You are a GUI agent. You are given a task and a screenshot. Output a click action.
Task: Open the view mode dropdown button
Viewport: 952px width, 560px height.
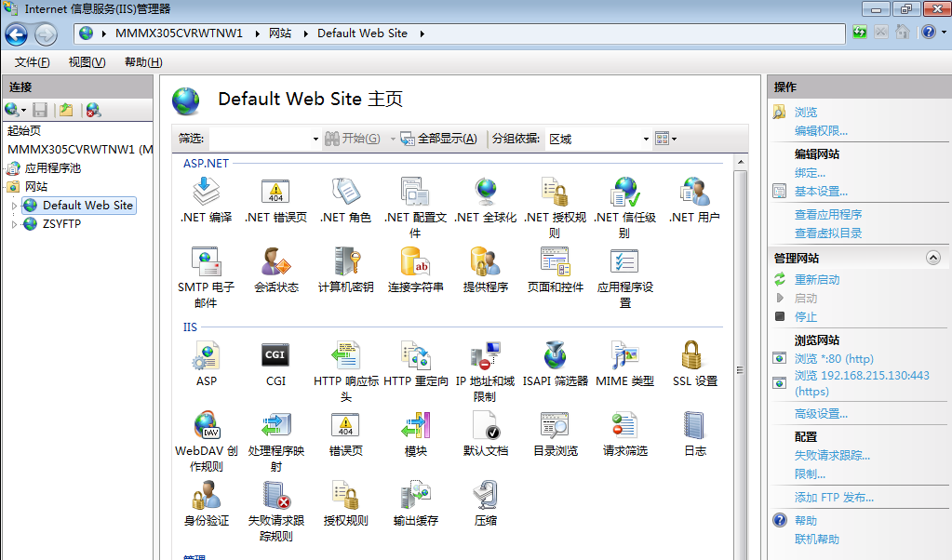click(666, 139)
